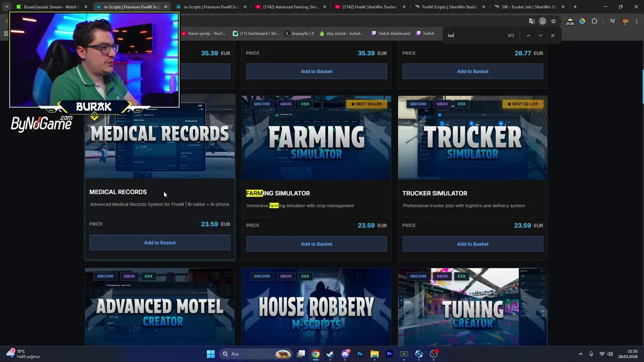
Task: Click Add to Basket above Farming Simulator card
Action: (316, 71)
